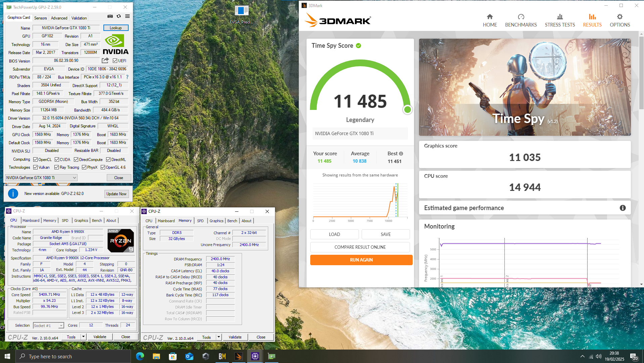Open Bench tab in right CPU-Z window

click(232, 221)
